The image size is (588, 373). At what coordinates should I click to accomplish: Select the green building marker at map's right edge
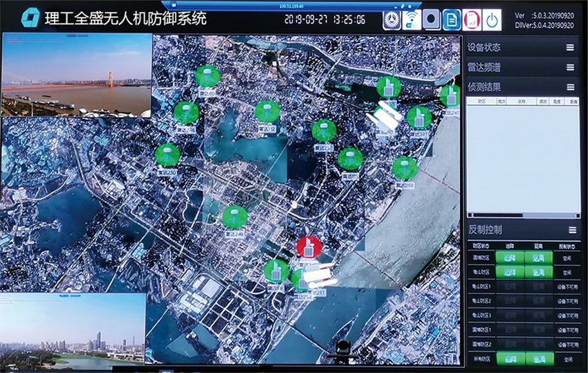click(450, 95)
